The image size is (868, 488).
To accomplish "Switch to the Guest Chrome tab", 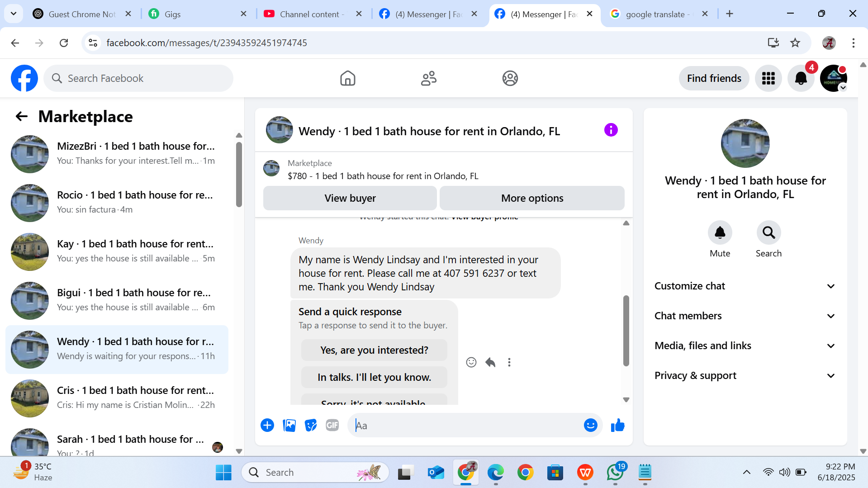I will (81, 14).
